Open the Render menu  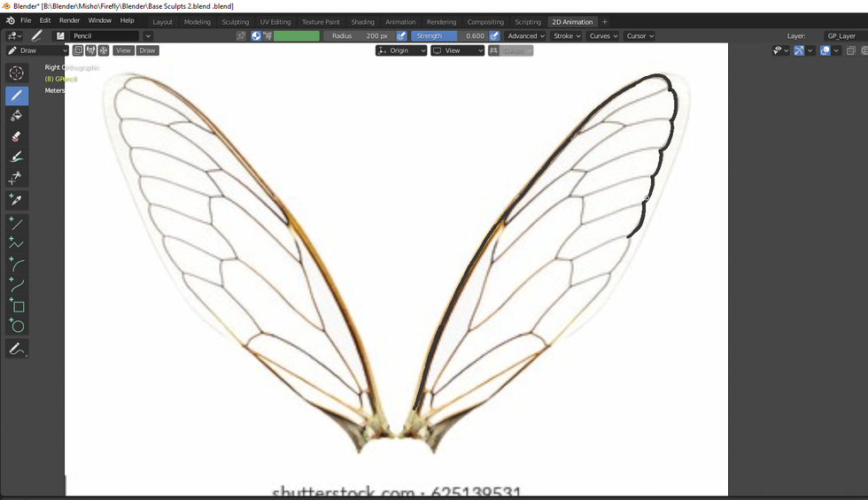coord(70,20)
